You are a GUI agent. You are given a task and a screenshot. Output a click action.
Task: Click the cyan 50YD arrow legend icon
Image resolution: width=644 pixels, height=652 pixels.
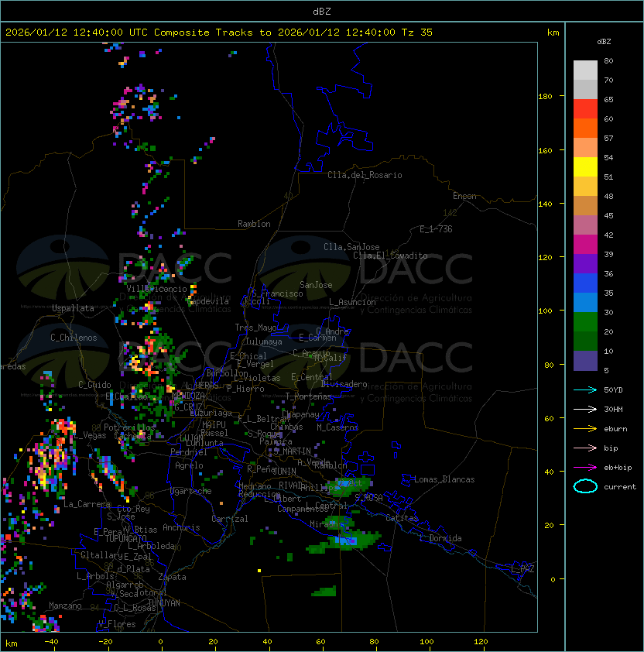coord(585,389)
